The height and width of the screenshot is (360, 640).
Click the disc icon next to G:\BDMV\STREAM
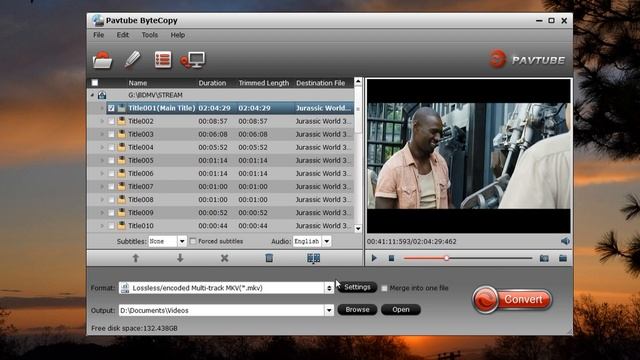(x=102, y=95)
